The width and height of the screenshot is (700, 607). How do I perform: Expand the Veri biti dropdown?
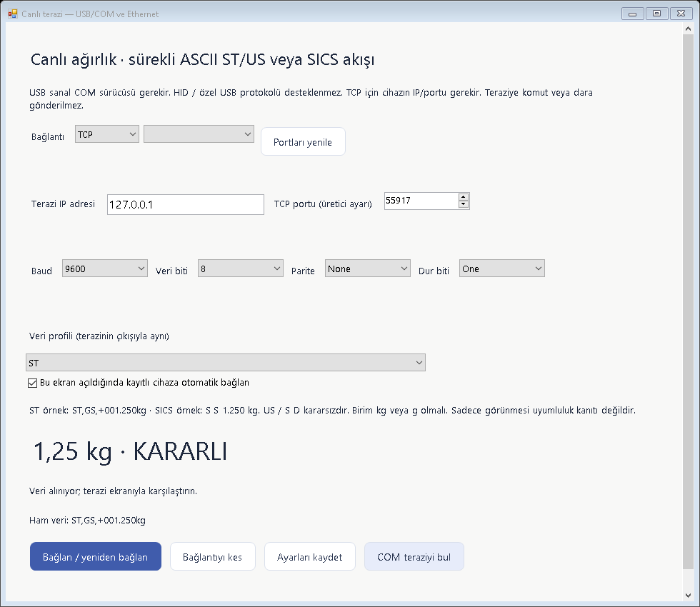[240, 269]
